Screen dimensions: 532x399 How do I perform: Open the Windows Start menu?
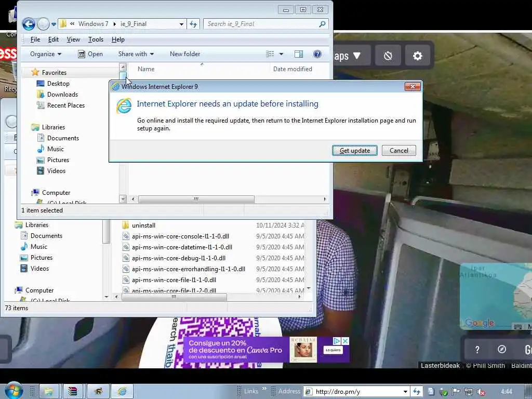(14, 391)
